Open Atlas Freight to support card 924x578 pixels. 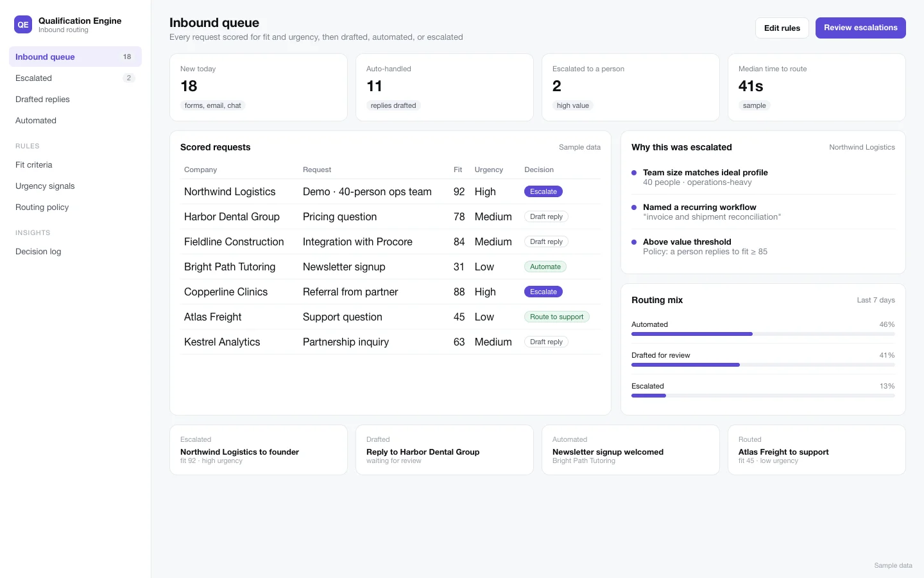click(817, 450)
